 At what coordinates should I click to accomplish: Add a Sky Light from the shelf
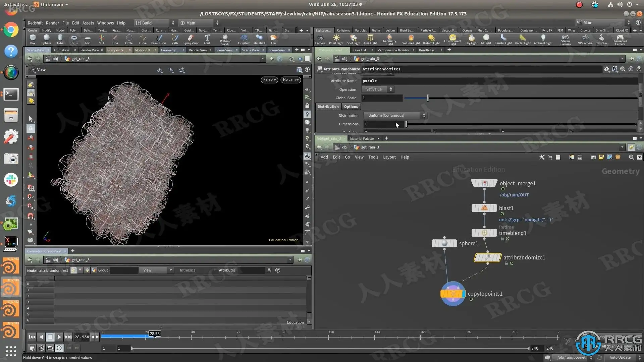[x=472, y=39]
